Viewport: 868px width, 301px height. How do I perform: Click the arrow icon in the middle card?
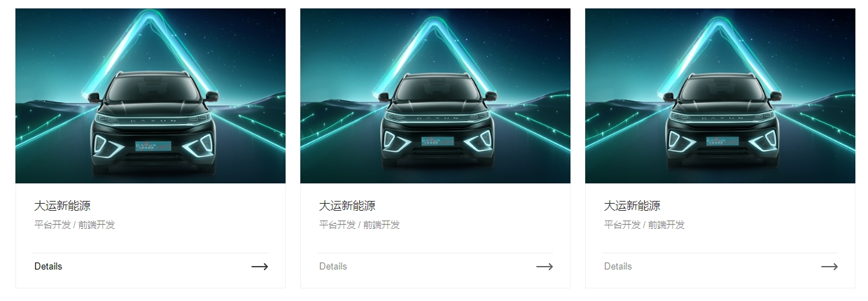(545, 267)
